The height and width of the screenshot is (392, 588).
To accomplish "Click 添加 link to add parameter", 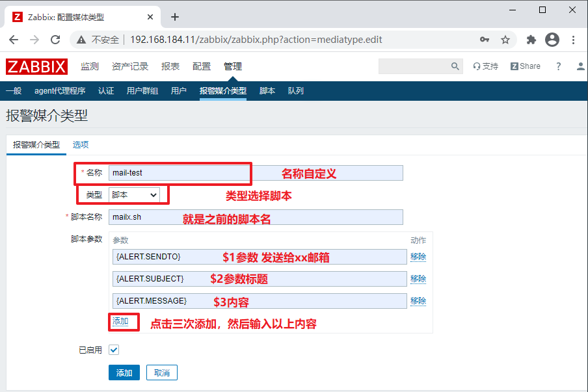I will 120,322.
